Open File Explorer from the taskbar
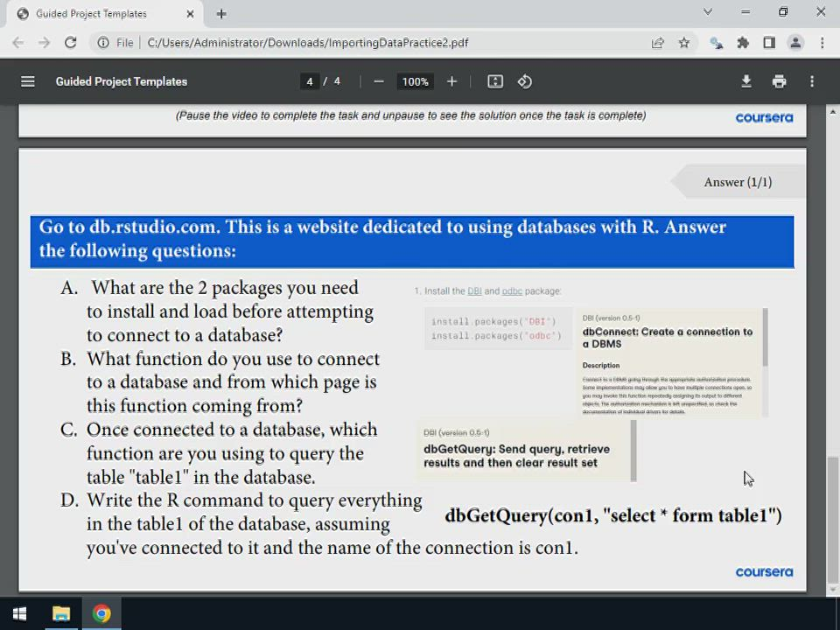 click(61, 613)
